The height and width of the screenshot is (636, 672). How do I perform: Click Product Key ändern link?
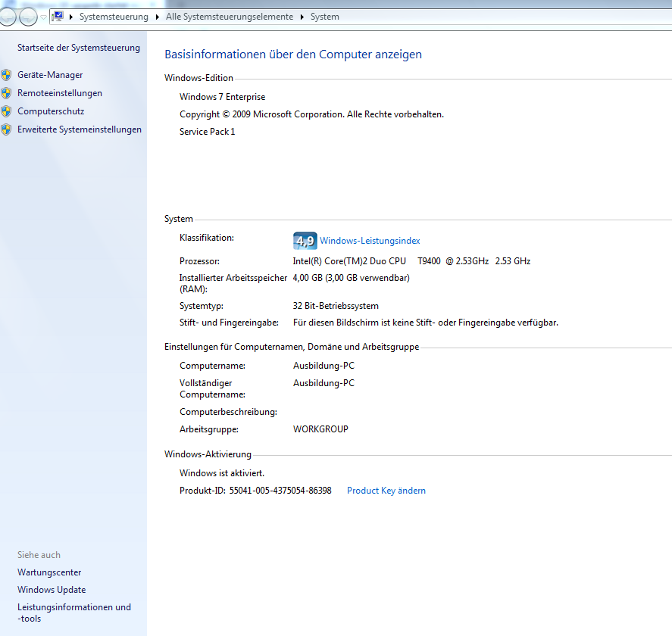pyautogui.click(x=386, y=491)
